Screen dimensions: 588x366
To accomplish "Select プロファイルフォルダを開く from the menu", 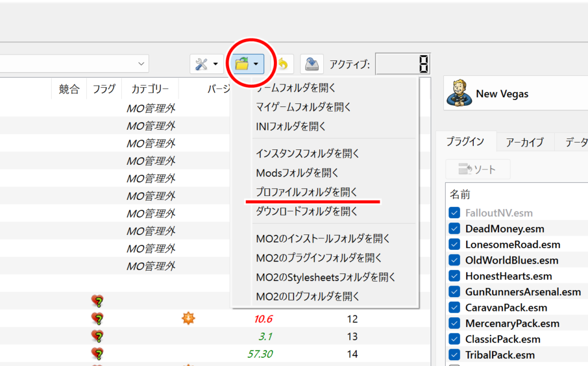I will click(307, 192).
